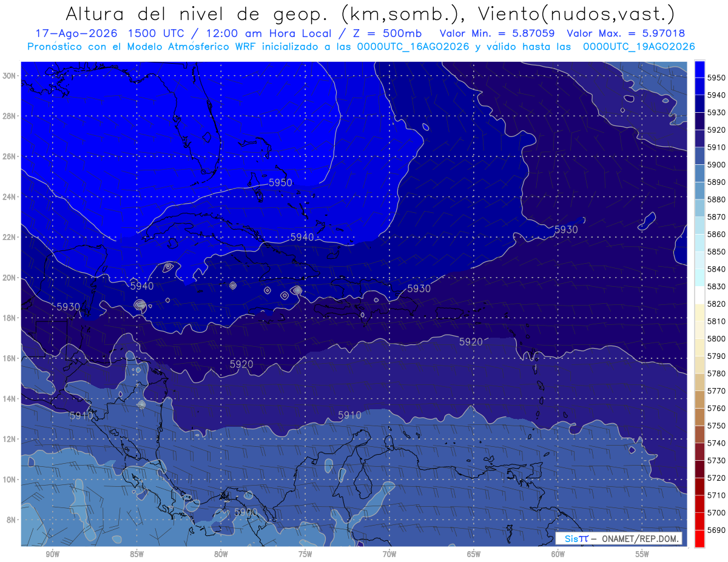Click the 5690 value in the color legend
728x562 pixels.
click(716, 530)
